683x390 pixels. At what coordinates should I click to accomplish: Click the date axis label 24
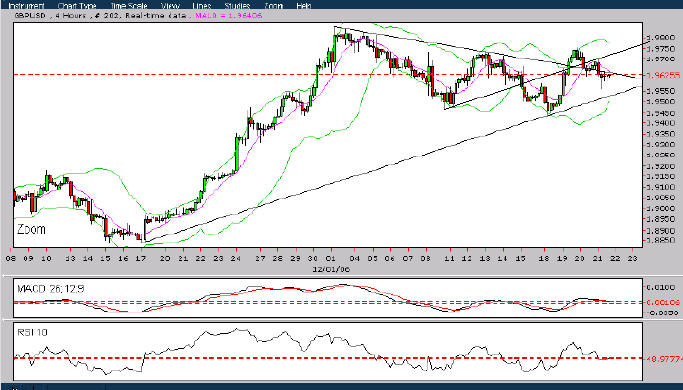(x=237, y=258)
